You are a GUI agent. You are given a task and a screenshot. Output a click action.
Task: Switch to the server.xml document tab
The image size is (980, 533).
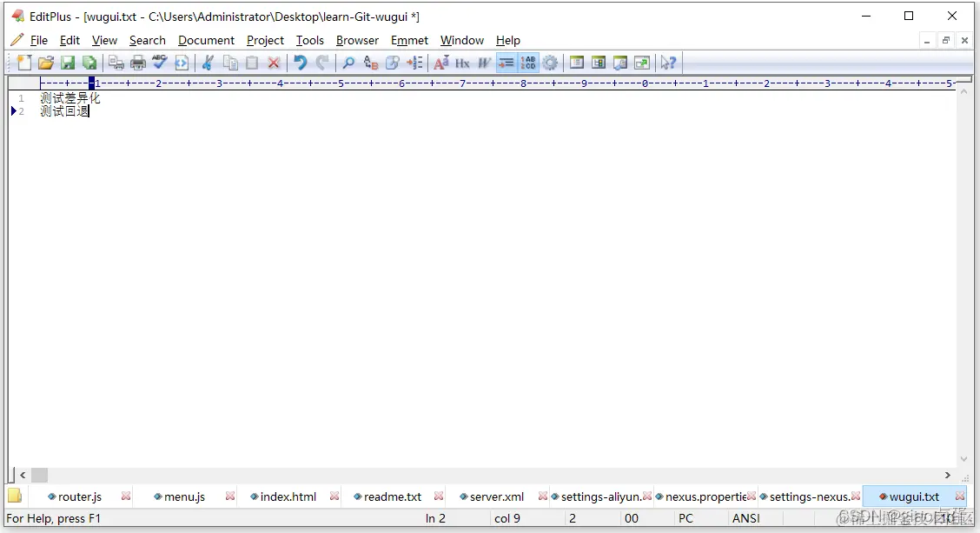click(497, 496)
